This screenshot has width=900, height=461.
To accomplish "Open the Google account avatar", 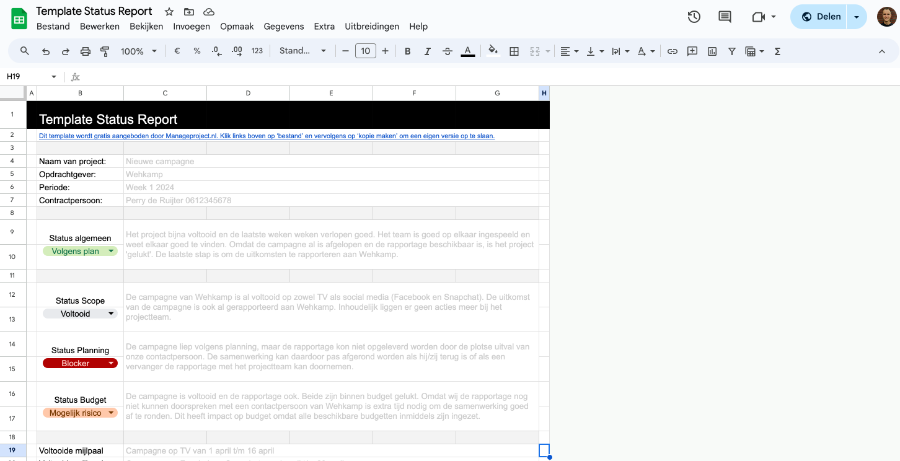I will point(886,17).
